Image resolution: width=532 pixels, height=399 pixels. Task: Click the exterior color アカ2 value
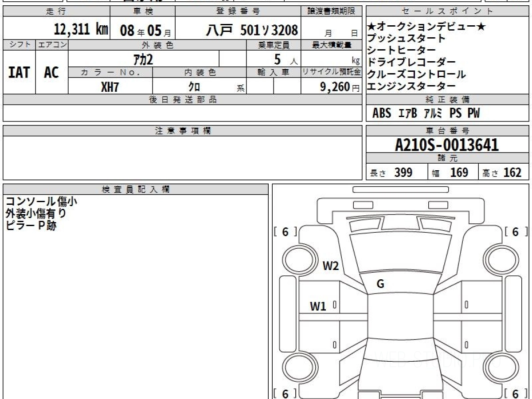pos(143,59)
